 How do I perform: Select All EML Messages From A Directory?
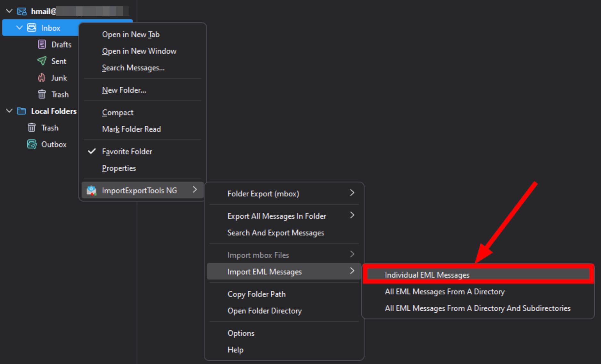(x=445, y=291)
